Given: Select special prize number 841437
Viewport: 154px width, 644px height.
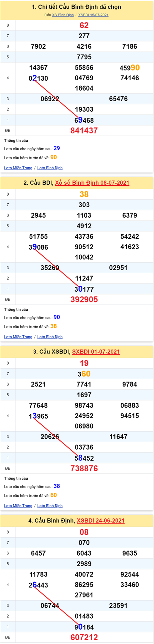Looking at the screenshot, I should pyautogui.click(x=84, y=131).
